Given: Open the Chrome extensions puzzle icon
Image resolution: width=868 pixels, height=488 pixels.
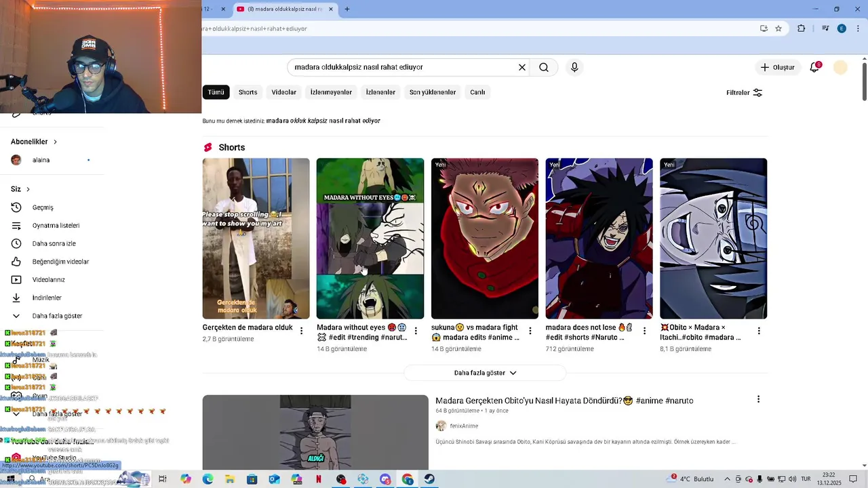Looking at the screenshot, I should 802,28.
